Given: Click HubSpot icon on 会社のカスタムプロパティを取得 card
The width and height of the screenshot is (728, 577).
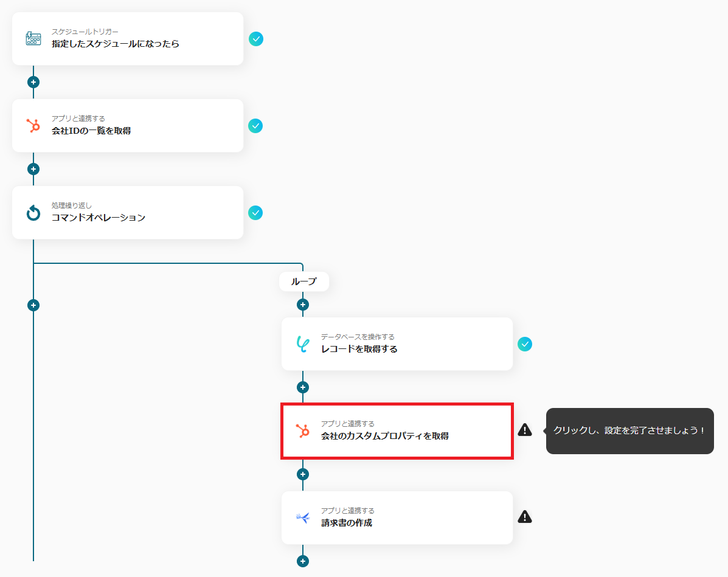Looking at the screenshot, I should coord(303,431).
